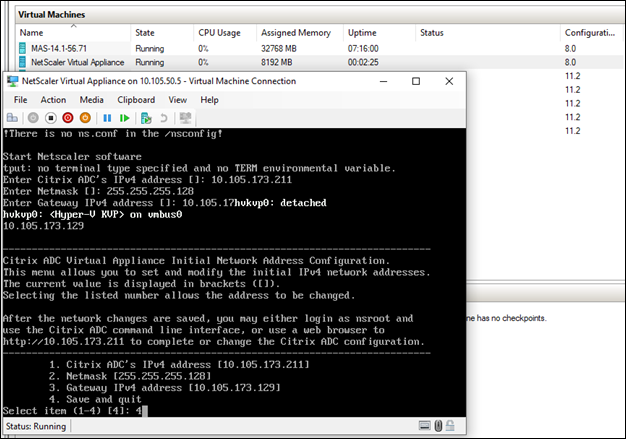Click the '4. Save and quit' console line
This screenshot has height=439, width=626.
(95, 399)
